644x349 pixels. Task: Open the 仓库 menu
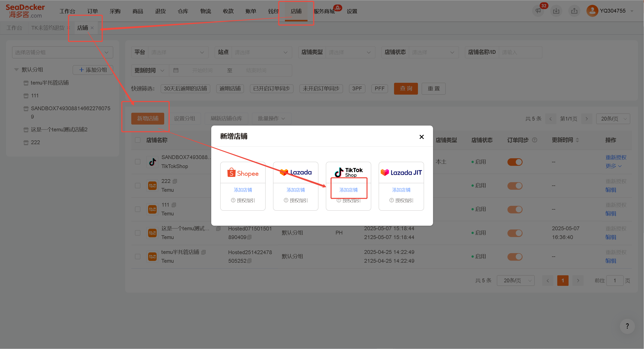coord(183,11)
